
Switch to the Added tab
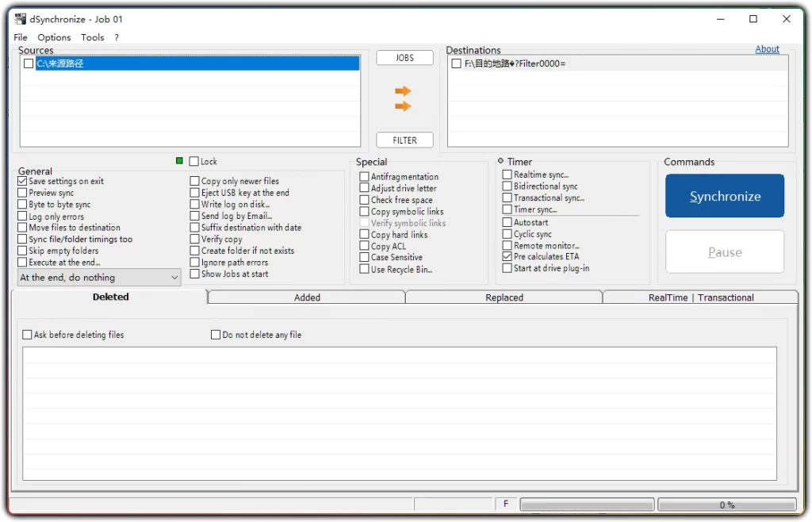pyautogui.click(x=306, y=297)
